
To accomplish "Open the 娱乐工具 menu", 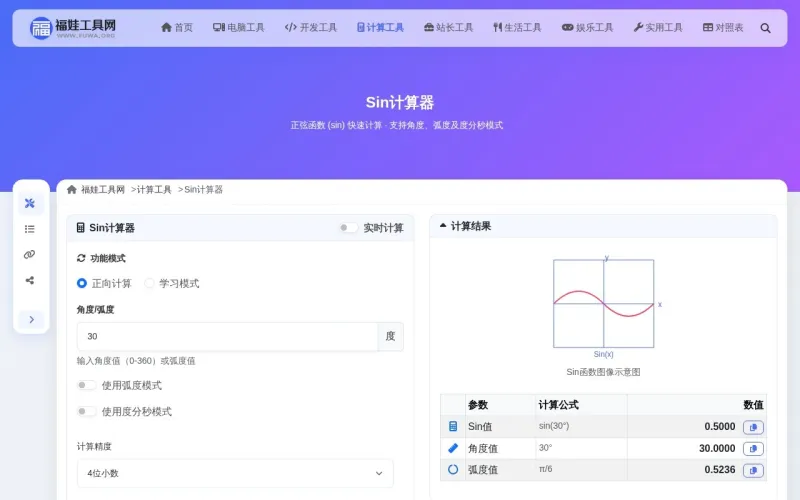I will tap(587, 28).
